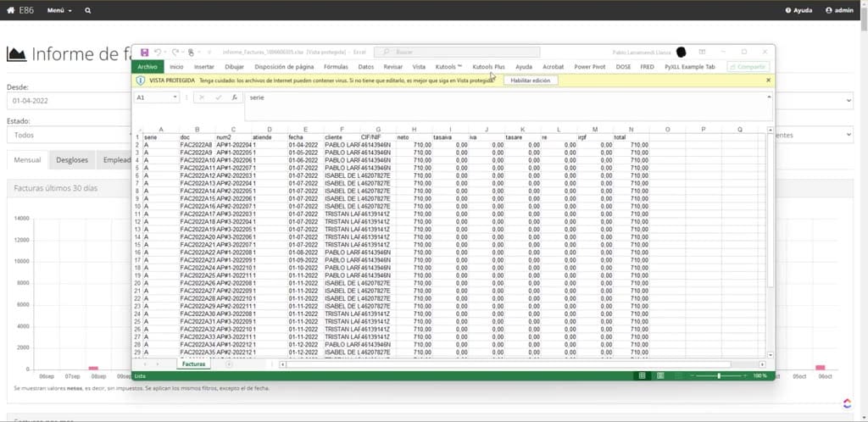868x422 pixels.
Task: Select Normal view icon in status bar
Action: (x=643, y=375)
